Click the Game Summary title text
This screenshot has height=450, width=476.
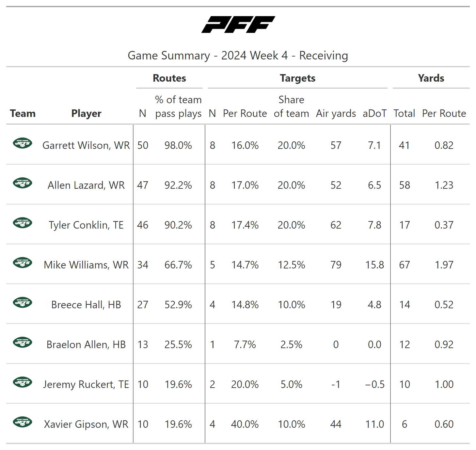[238, 56]
